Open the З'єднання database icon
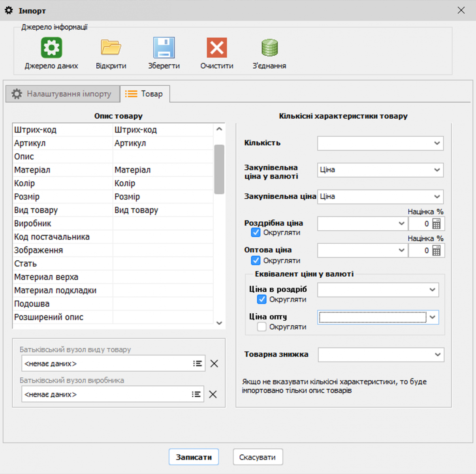This screenshot has width=476, height=474. pyautogui.click(x=269, y=48)
